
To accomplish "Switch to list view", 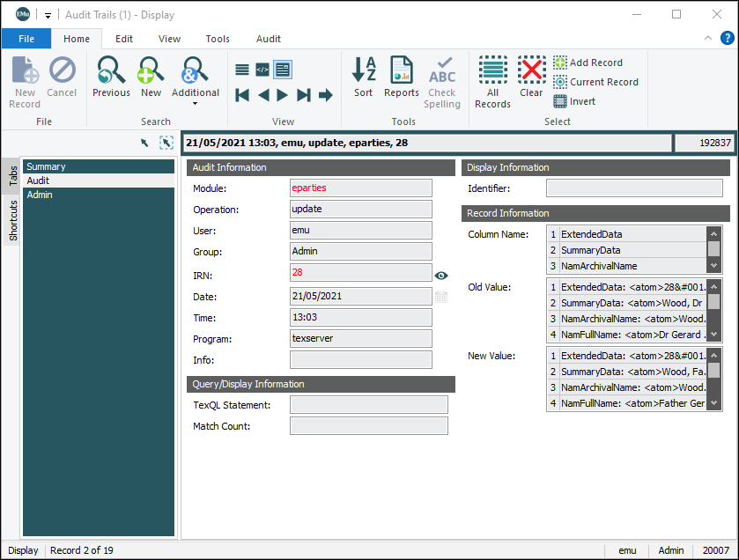I will [x=242, y=70].
